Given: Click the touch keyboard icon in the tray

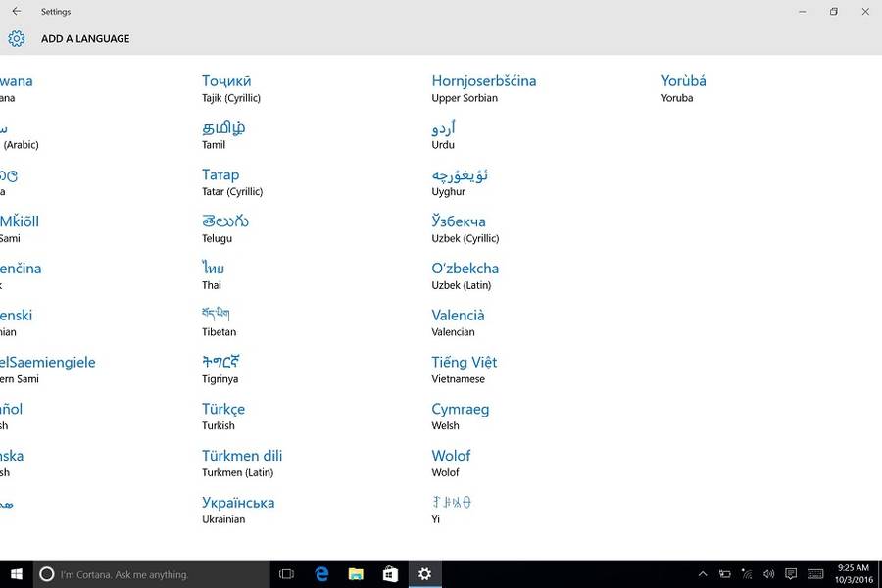Looking at the screenshot, I should point(813,574).
